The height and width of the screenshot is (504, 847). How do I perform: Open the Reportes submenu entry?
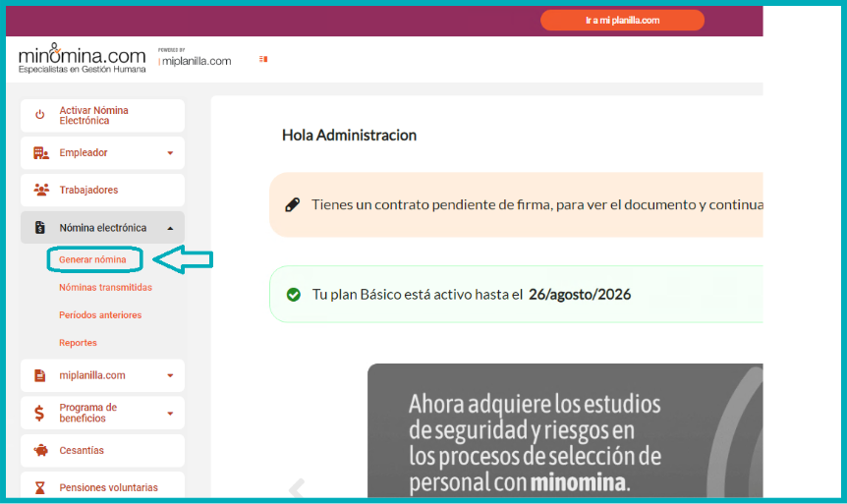[x=78, y=343]
